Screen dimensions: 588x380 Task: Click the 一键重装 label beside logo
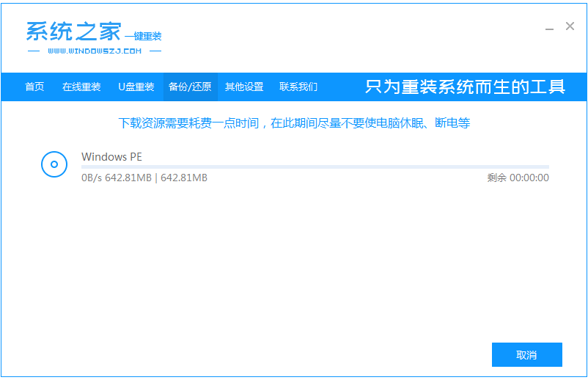coord(143,37)
